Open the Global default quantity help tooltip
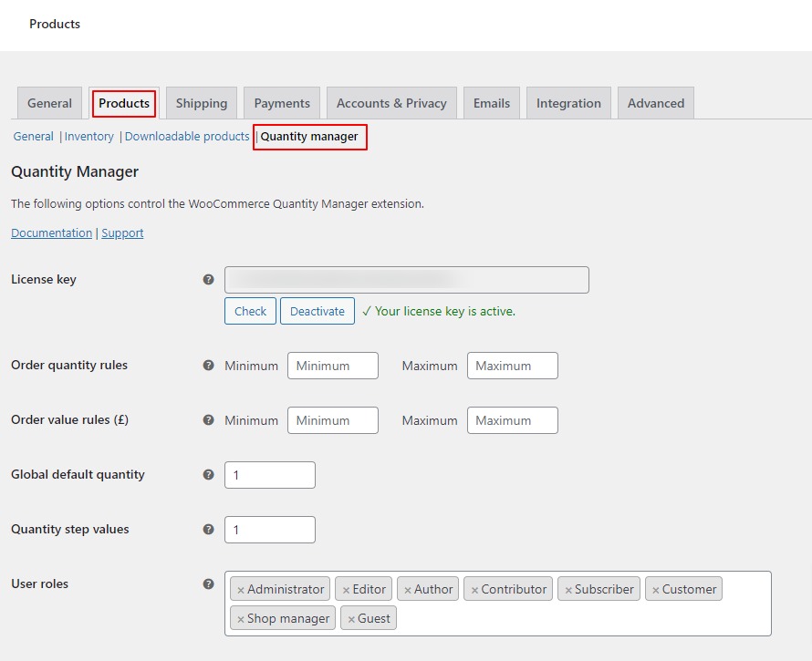 point(208,475)
